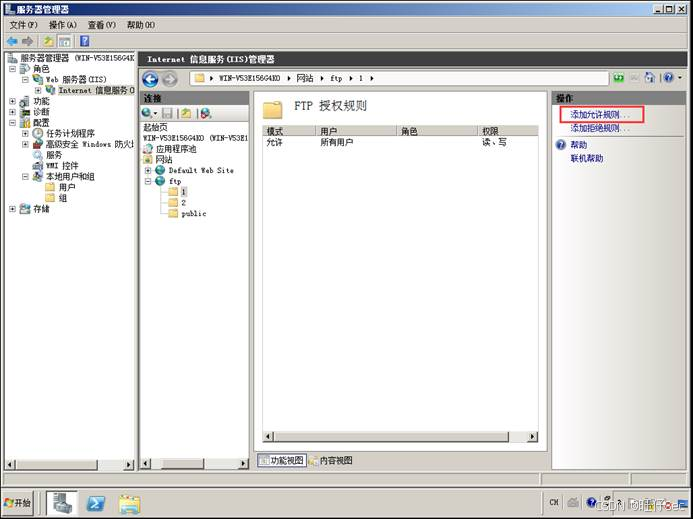Screen dimensions: 694x520
Task: Click the ftp site globe icon
Action: [x=160, y=181]
